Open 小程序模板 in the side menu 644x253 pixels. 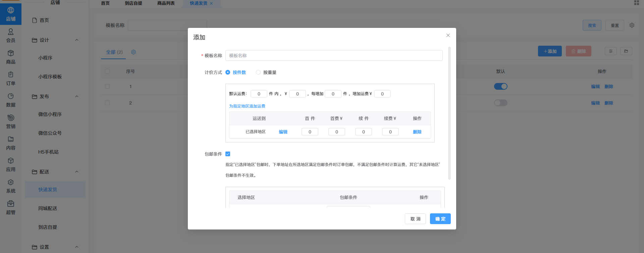tap(50, 77)
